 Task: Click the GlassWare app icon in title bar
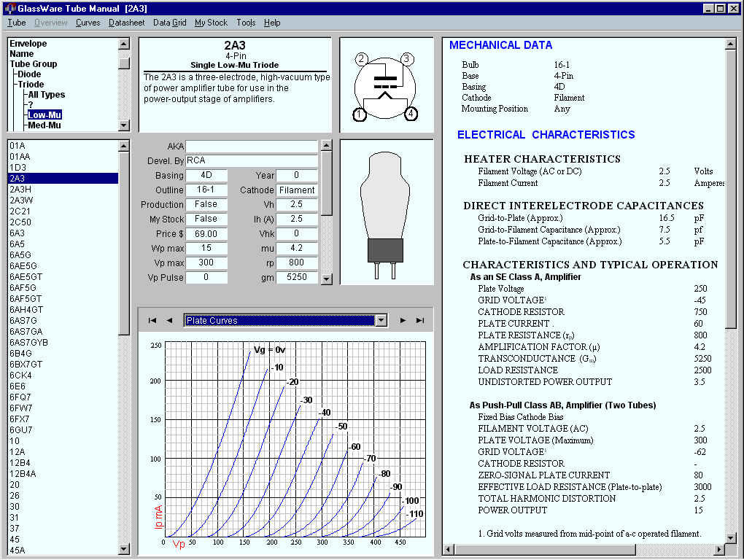[9, 9]
